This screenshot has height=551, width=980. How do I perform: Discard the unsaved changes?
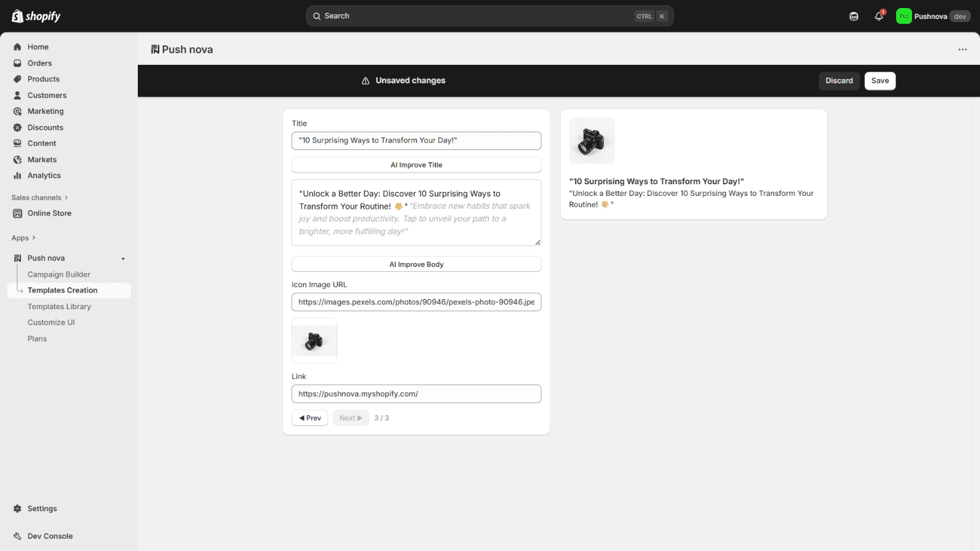(839, 81)
